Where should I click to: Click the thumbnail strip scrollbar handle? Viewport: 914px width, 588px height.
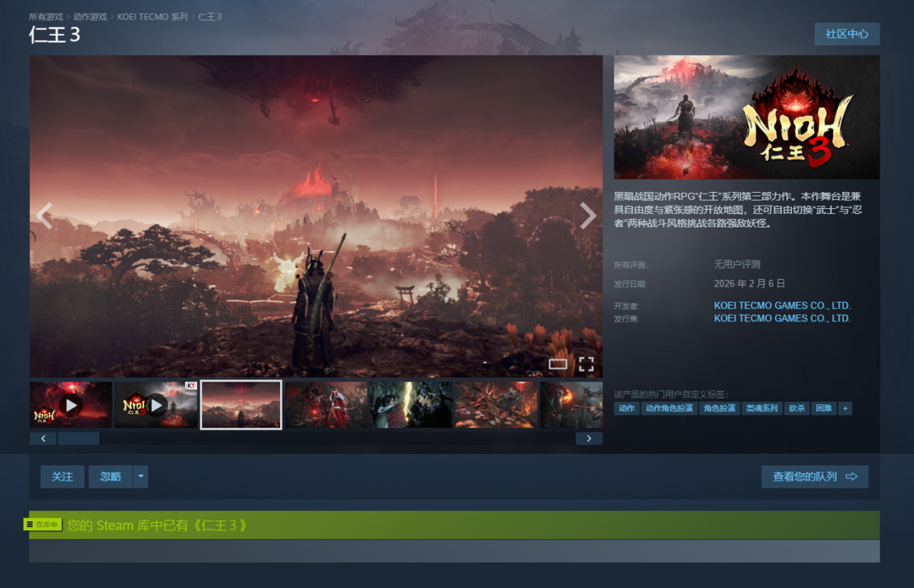point(79,438)
